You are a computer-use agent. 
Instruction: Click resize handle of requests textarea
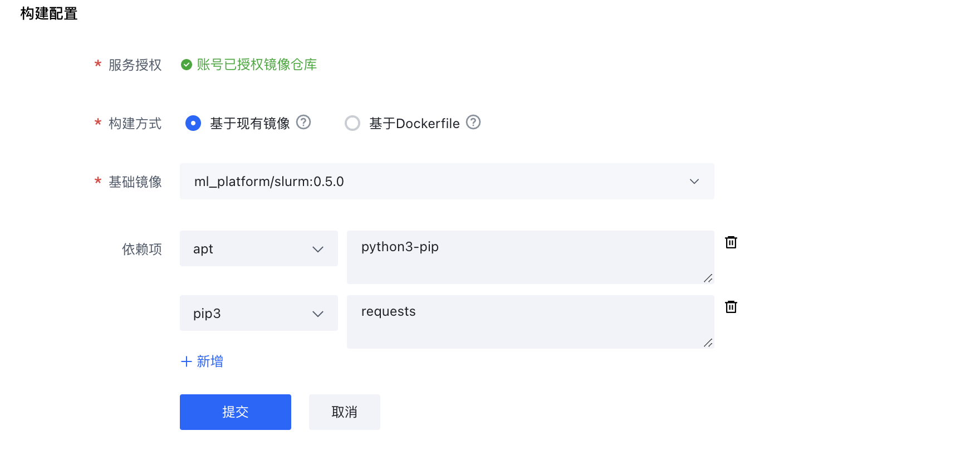coord(708,343)
